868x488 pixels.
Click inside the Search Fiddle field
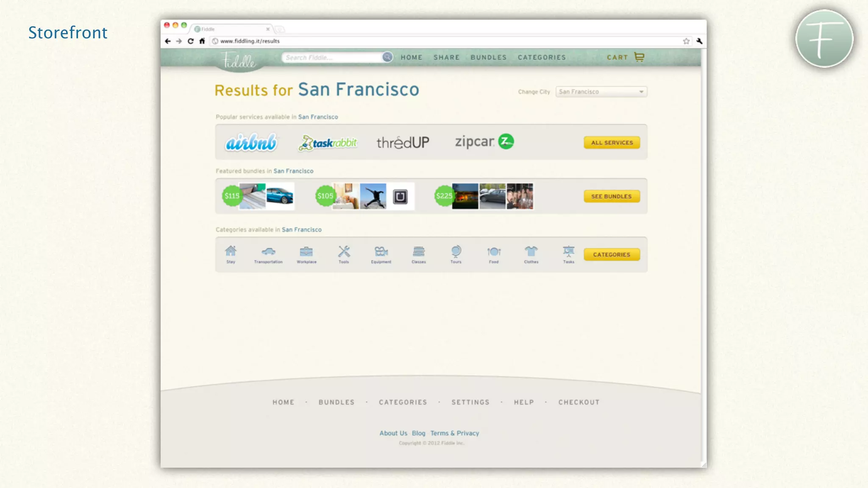(333, 57)
